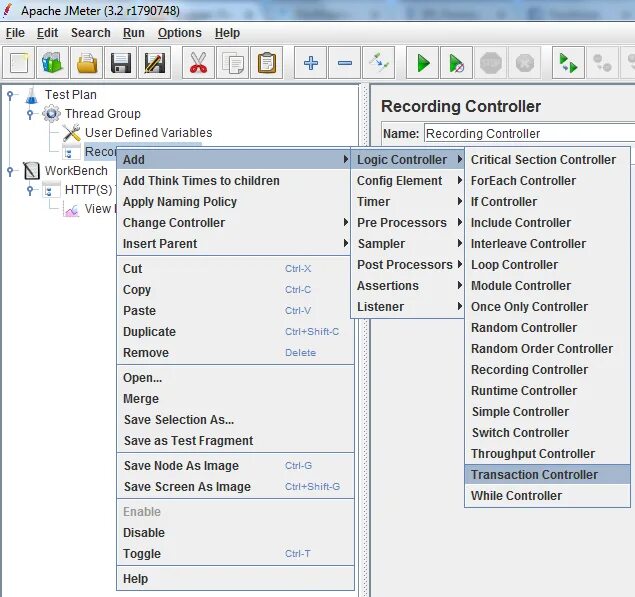Select Critical Section Controller

coord(548,160)
